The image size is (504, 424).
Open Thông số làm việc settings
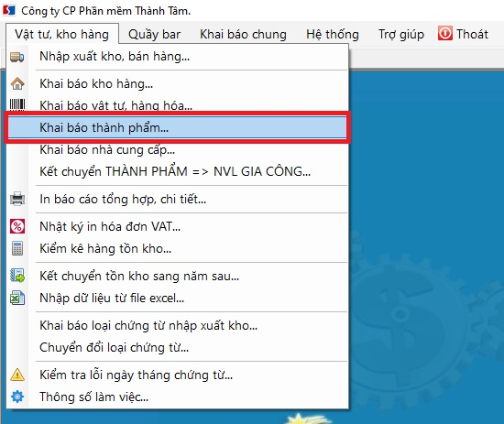pos(178,397)
